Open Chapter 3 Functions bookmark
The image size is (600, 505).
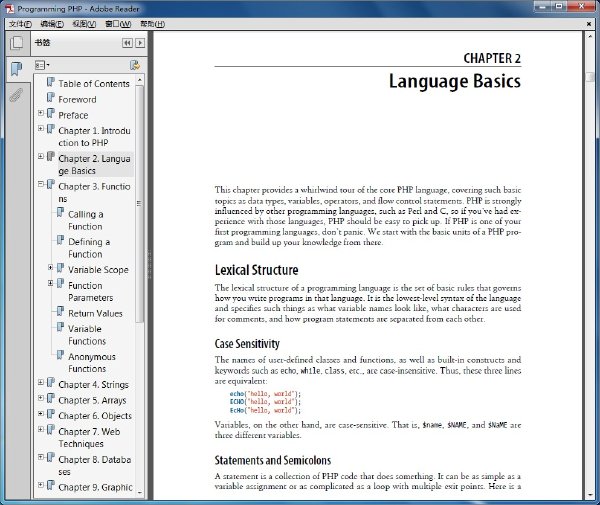(94, 192)
